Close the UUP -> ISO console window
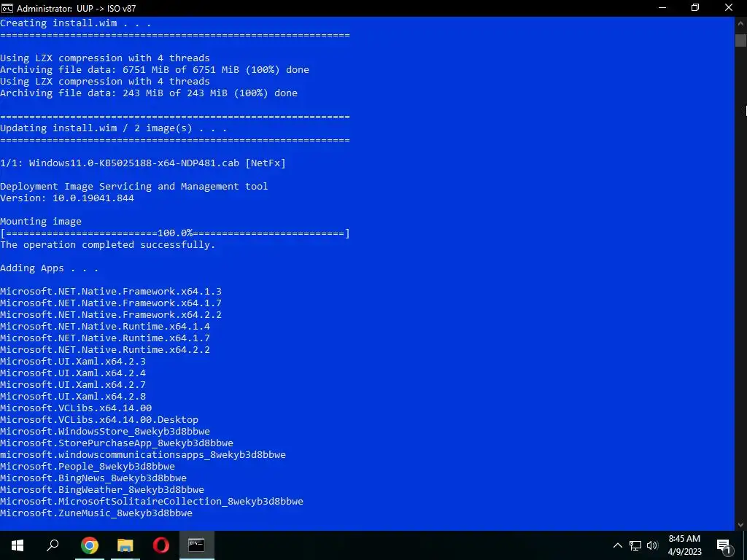Screen dimensions: 747x560 coord(729,8)
